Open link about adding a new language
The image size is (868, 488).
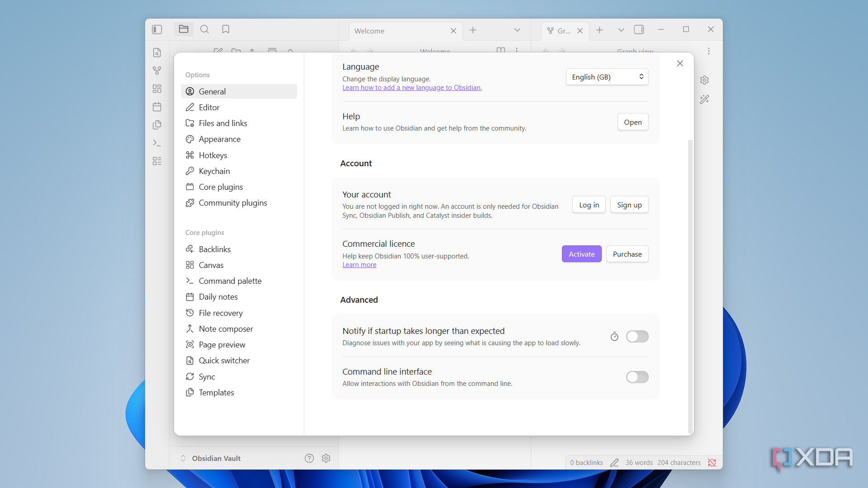pyautogui.click(x=412, y=88)
